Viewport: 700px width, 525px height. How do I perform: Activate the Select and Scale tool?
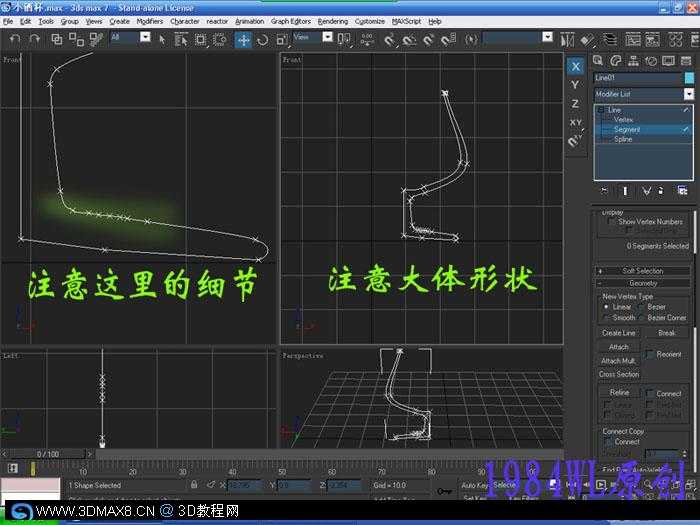tap(282, 40)
